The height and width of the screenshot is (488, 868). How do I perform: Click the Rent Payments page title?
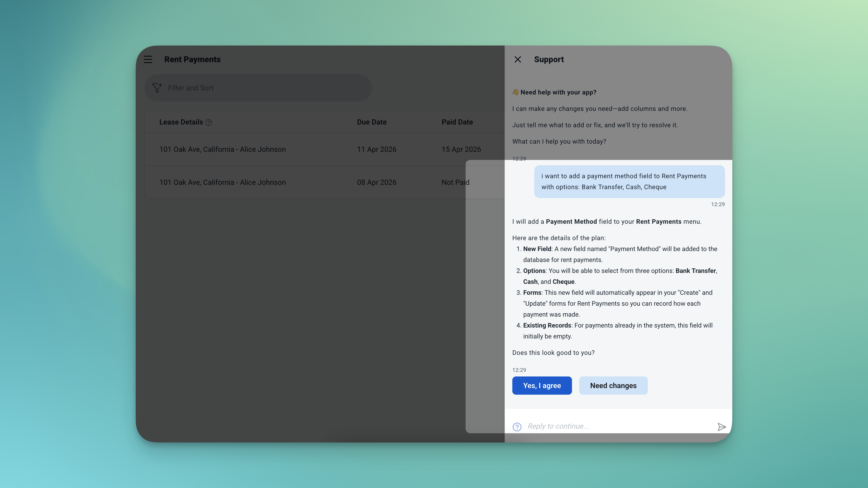click(x=192, y=60)
